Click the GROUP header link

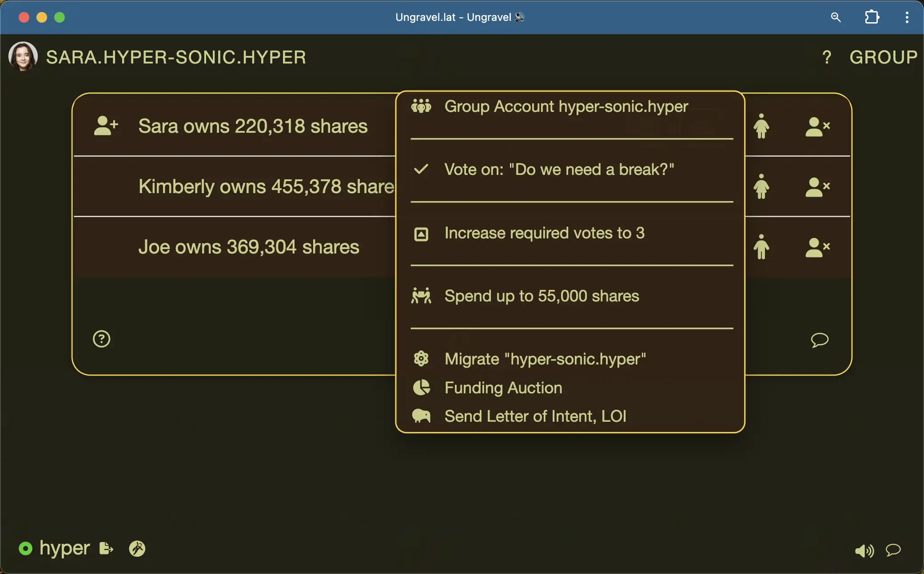pyautogui.click(x=883, y=57)
